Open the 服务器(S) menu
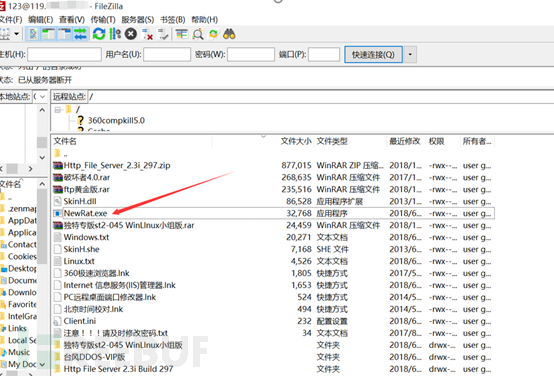 click(x=137, y=19)
